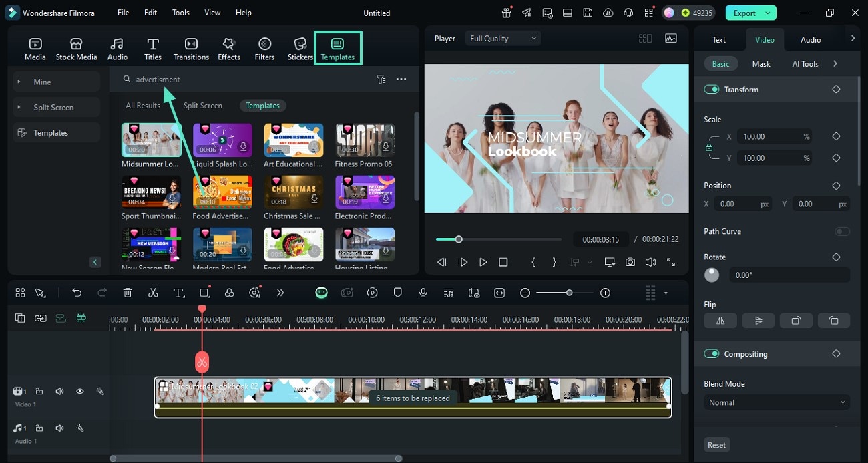Select Templates in left sidebar

[x=57, y=132]
